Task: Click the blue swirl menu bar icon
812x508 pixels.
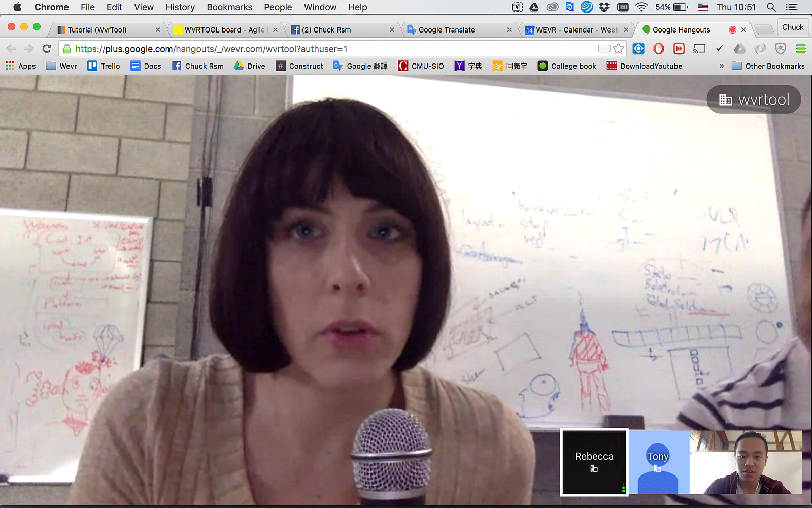Action: [587, 7]
